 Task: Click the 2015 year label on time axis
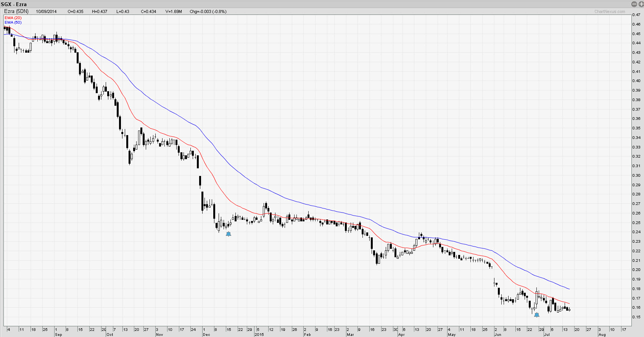(x=259, y=335)
